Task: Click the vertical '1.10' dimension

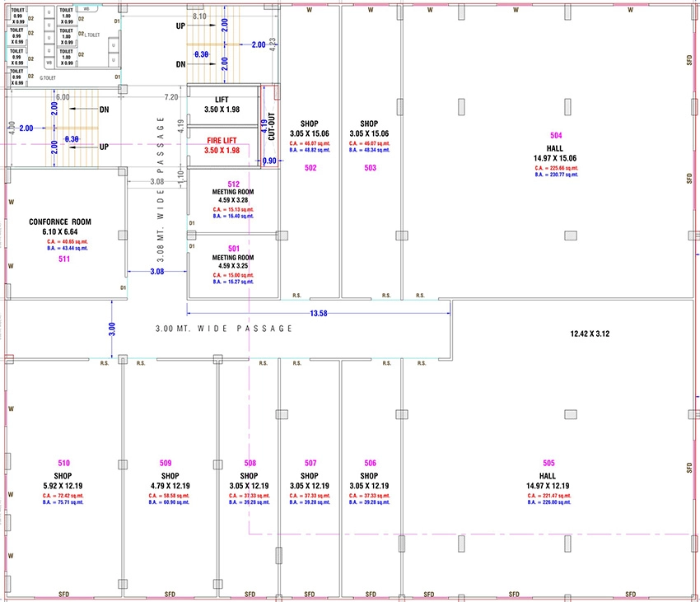Action: (181, 175)
